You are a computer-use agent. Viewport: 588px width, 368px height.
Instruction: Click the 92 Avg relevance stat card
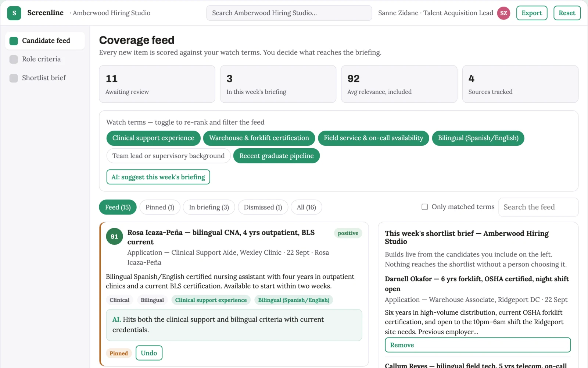pos(399,84)
